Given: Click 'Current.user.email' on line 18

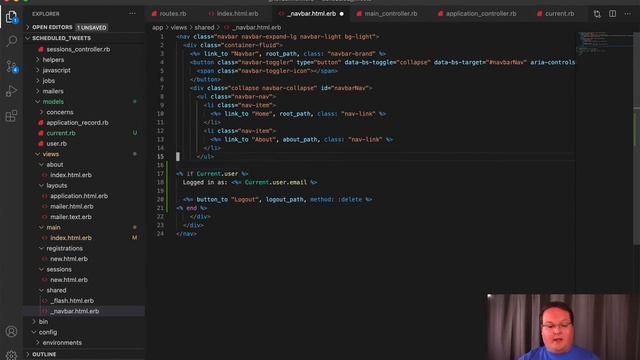Looking at the screenshot, I should pos(276,182).
